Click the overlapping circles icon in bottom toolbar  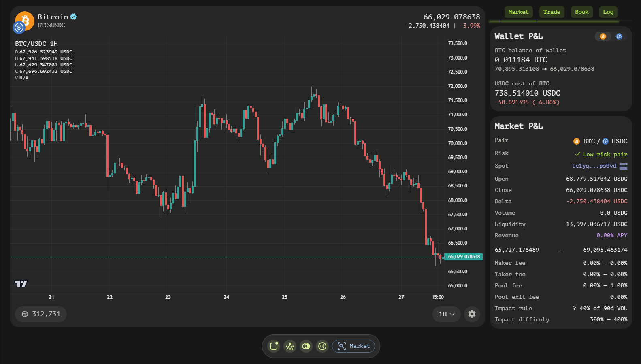[306, 346]
